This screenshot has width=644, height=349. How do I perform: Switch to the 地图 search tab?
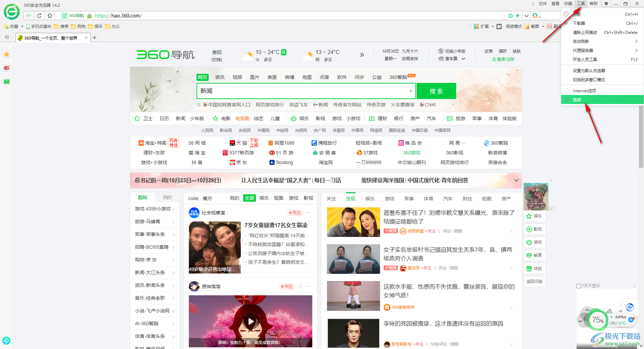307,77
